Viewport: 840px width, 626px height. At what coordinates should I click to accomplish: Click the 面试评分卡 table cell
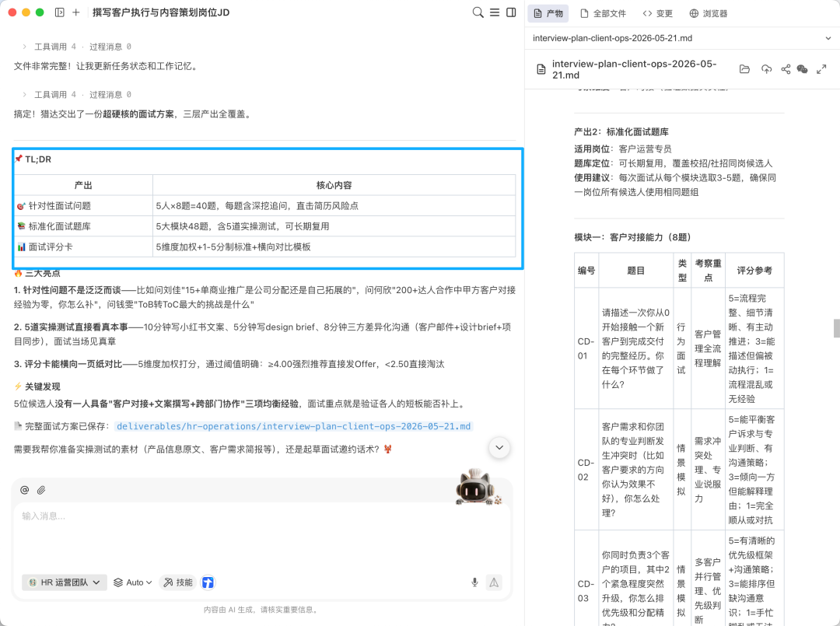(x=83, y=247)
